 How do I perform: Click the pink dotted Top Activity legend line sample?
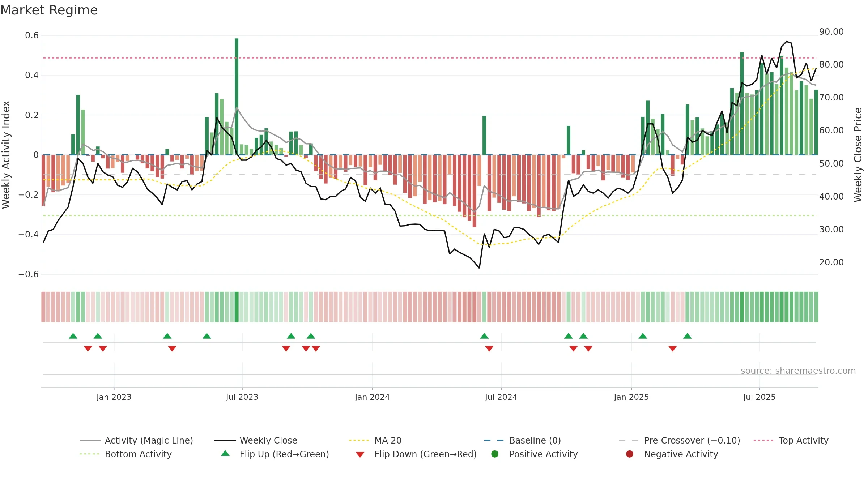point(763,440)
